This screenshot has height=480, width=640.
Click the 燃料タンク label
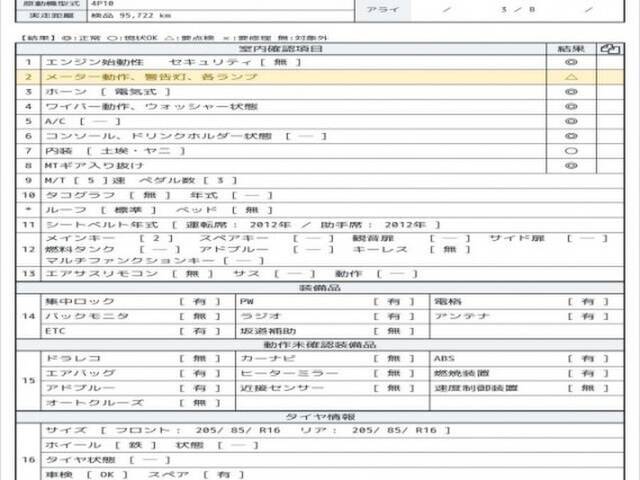click(x=80, y=249)
